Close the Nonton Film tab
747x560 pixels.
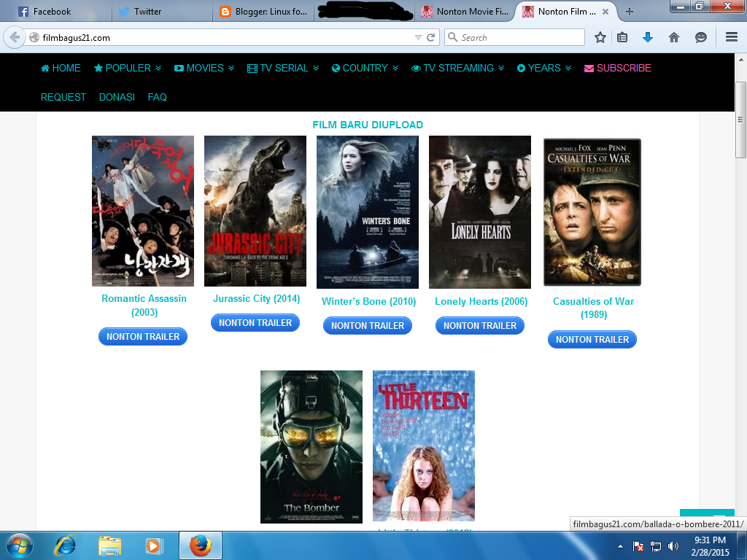coord(605,12)
